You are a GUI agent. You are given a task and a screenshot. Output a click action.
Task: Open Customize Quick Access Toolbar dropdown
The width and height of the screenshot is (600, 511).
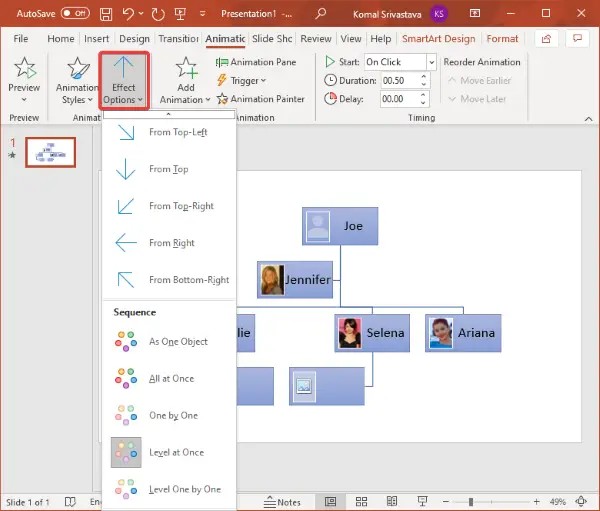[202, 14]
